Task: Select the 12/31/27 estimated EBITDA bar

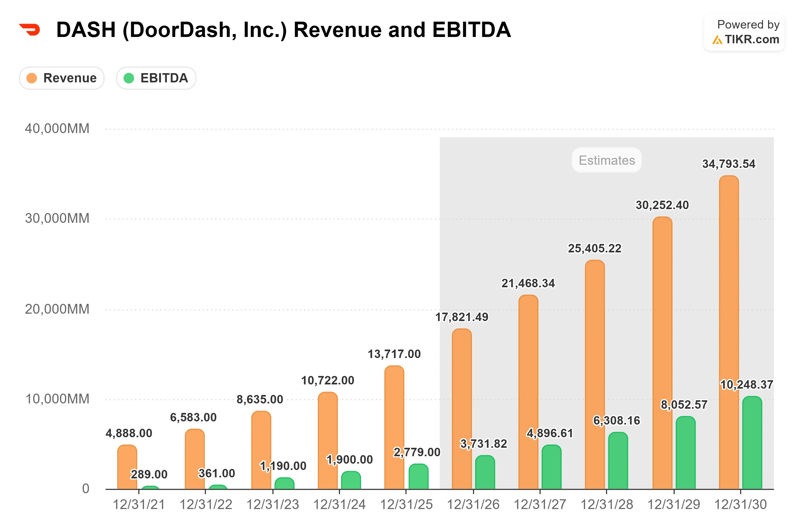Action: [551, 467]
